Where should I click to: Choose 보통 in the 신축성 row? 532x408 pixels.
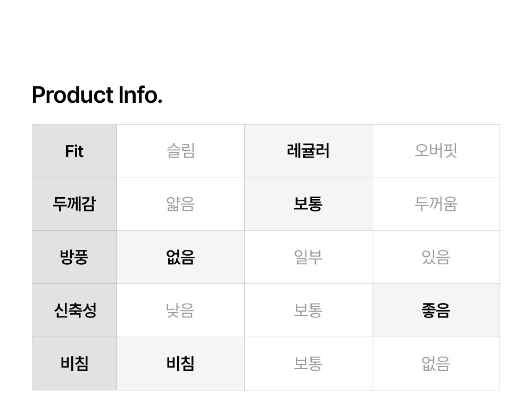(308, 311)
